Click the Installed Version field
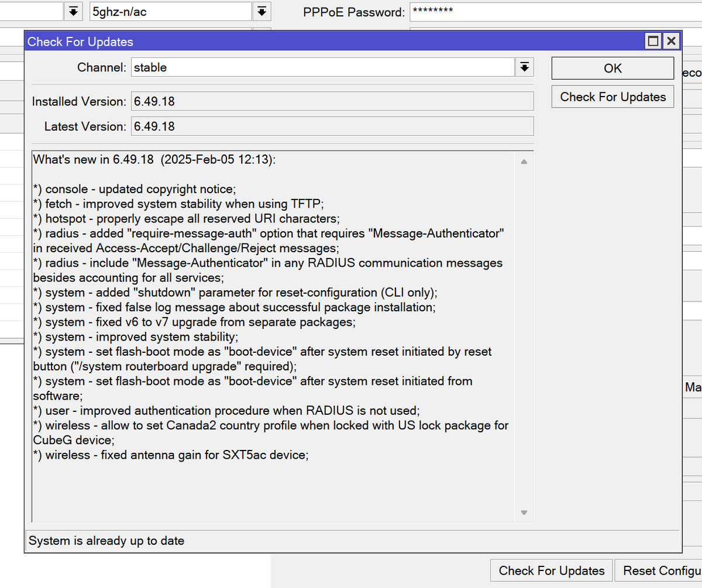This screenshot has height=588, width=702. click(x=332, y=101)
